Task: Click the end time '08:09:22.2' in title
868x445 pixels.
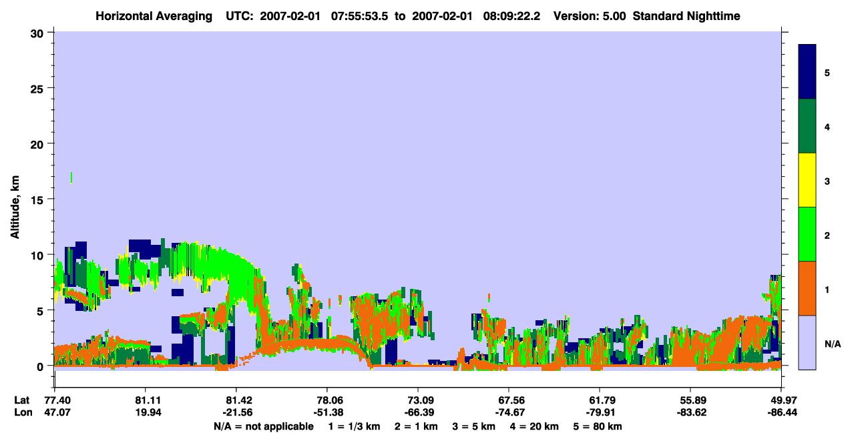Action: tap(511, 15)
